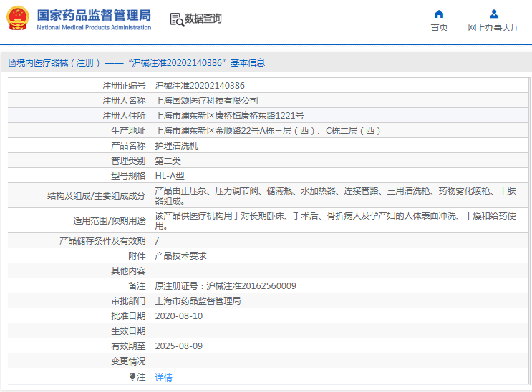Click the 备注 row label
The width and height of the screenshot is (532, 392).
click(x=137, y=286)
